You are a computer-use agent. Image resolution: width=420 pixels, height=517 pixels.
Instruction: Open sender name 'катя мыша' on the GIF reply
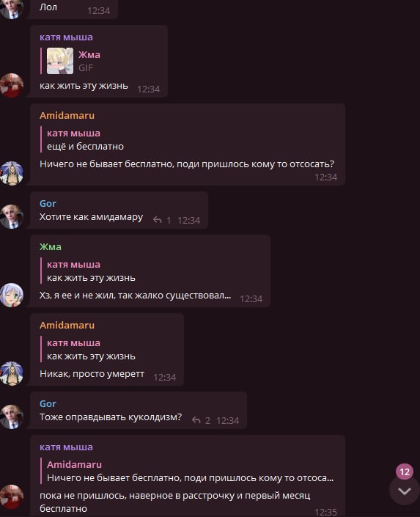coord(66,37)
